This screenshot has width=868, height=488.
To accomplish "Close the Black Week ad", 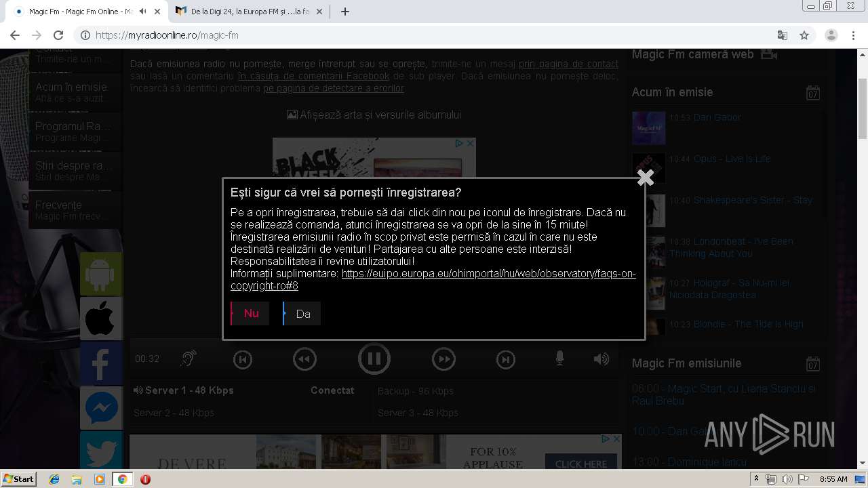I will 470,143.
